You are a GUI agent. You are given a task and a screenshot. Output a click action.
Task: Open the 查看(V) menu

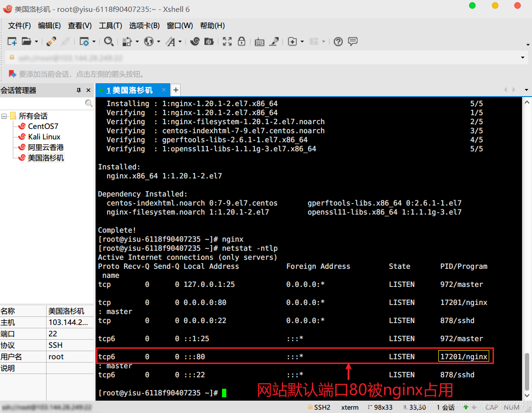point(80,26)
